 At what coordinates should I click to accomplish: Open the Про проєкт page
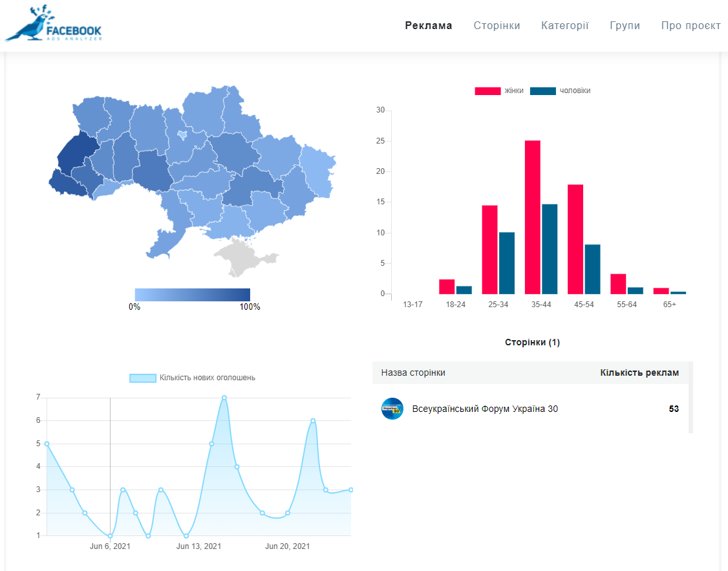[691, 26]
